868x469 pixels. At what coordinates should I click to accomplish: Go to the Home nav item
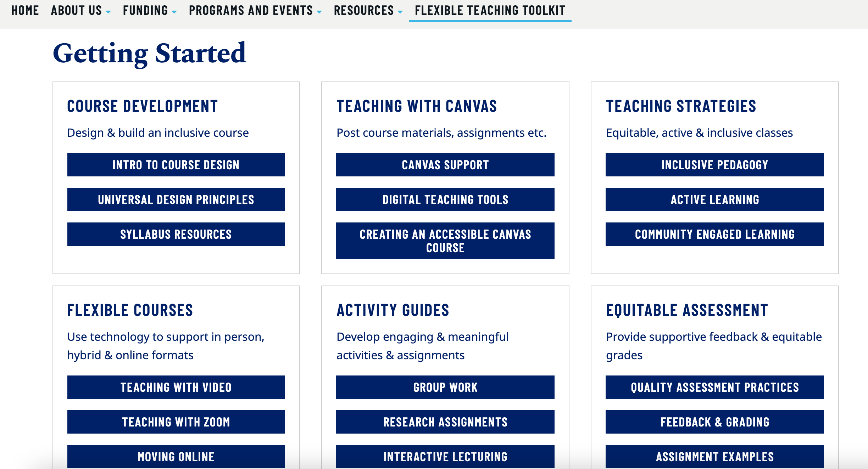coord(25,11)
